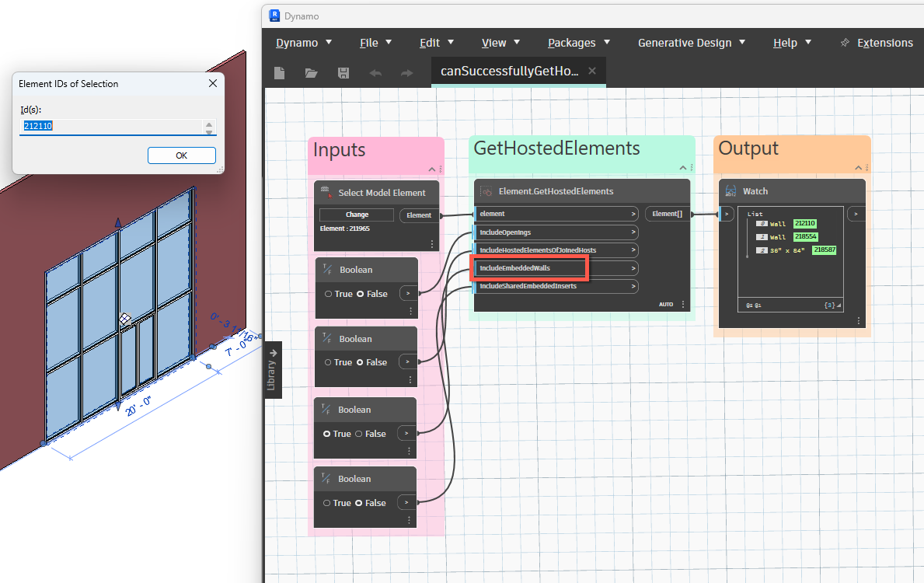
Task: Click Change on Select Model Element node
Action: [x=357, y=215]
